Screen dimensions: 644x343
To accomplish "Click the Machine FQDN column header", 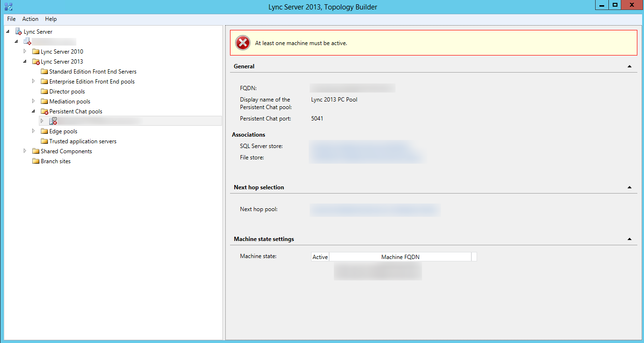I will 400,257.
